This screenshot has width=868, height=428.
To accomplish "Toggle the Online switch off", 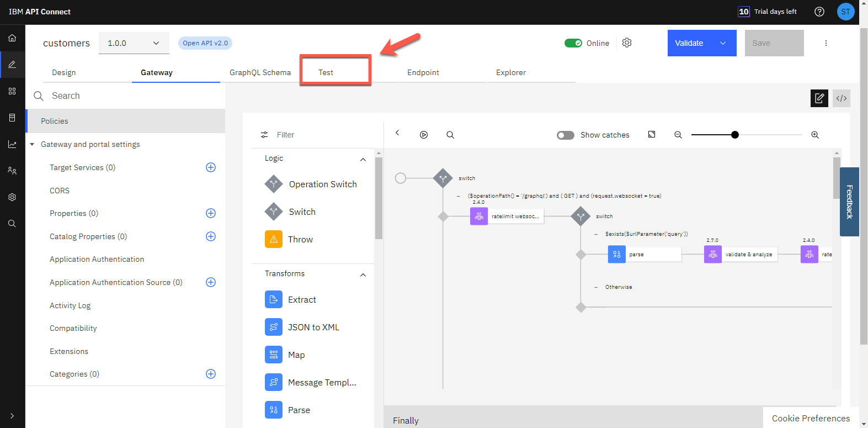I will (x=573, y=43).
